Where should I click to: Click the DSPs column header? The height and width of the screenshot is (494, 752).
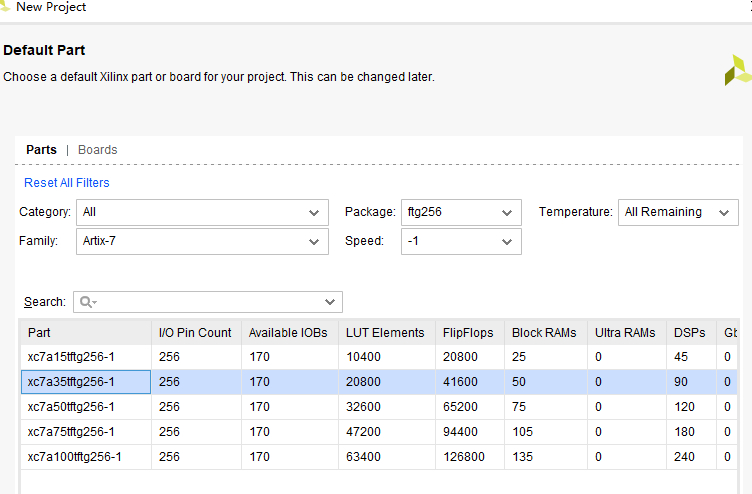coord(689,333)
